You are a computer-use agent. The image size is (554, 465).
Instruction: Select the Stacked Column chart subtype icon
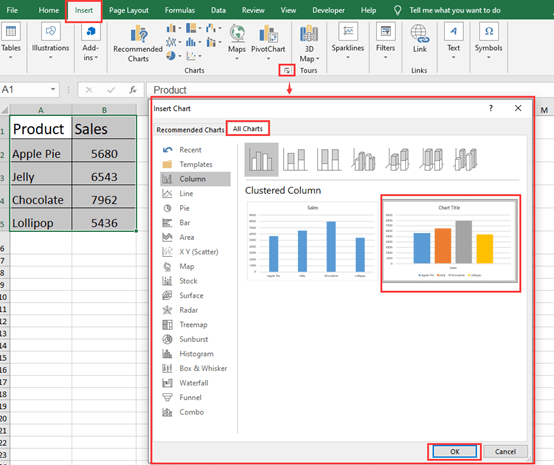coord(295,159)
